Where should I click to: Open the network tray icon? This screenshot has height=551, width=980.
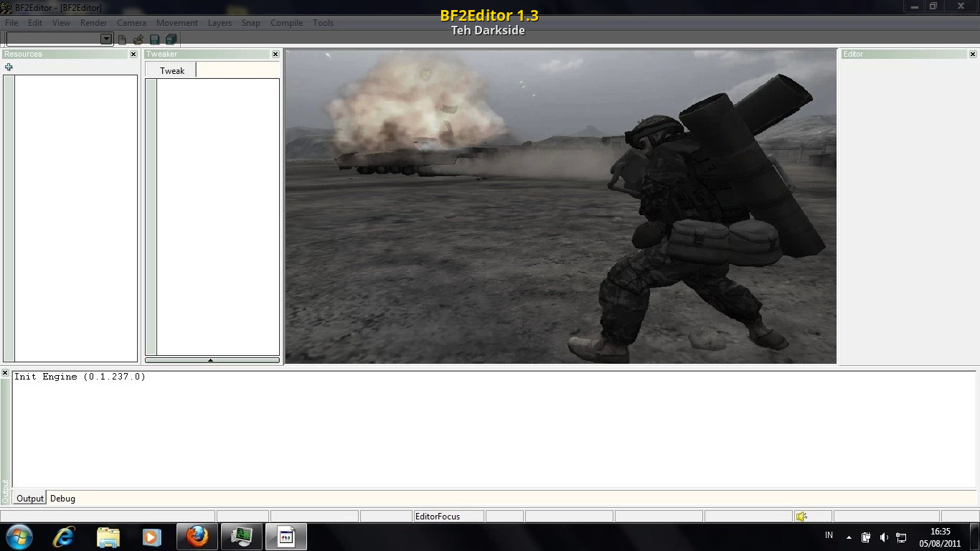point(902,537)
